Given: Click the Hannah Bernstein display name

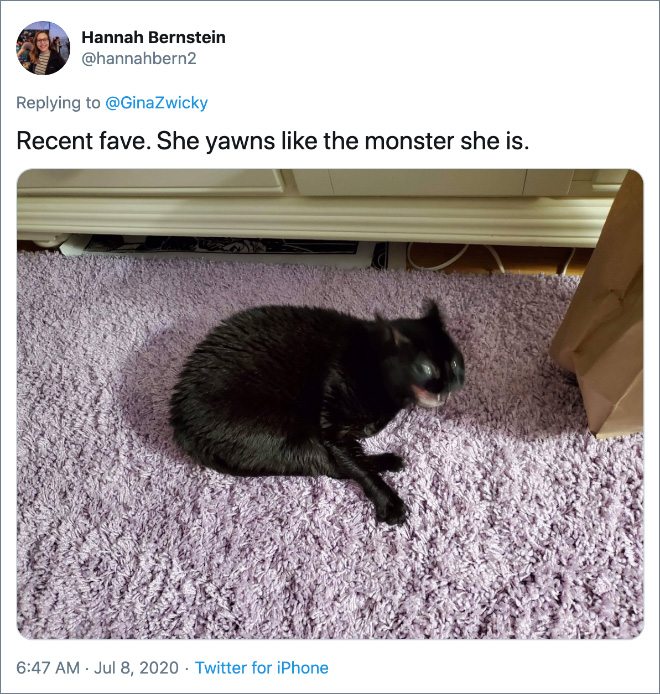Looking at the screenshot, I should (154, 37).
